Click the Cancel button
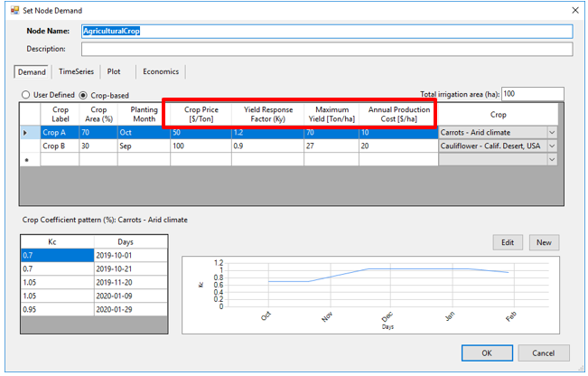Viewport: 588px width, 376px height. click(x=543, y=353)
